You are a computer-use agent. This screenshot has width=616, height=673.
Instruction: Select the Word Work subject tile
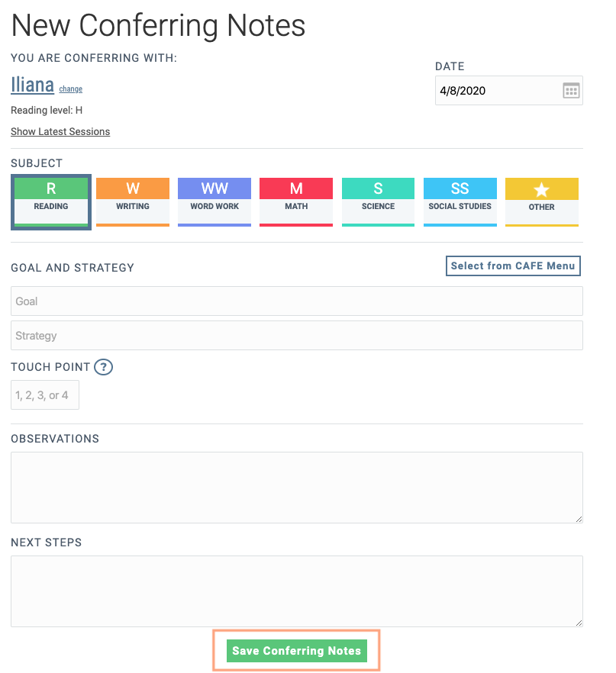[x=214, y=201]
